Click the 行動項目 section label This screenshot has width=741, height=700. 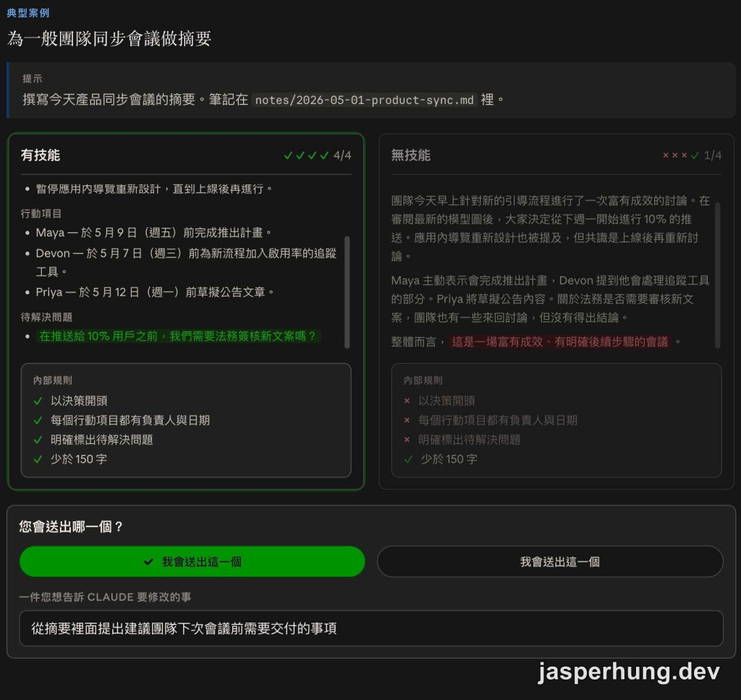(x=41, y=213)
